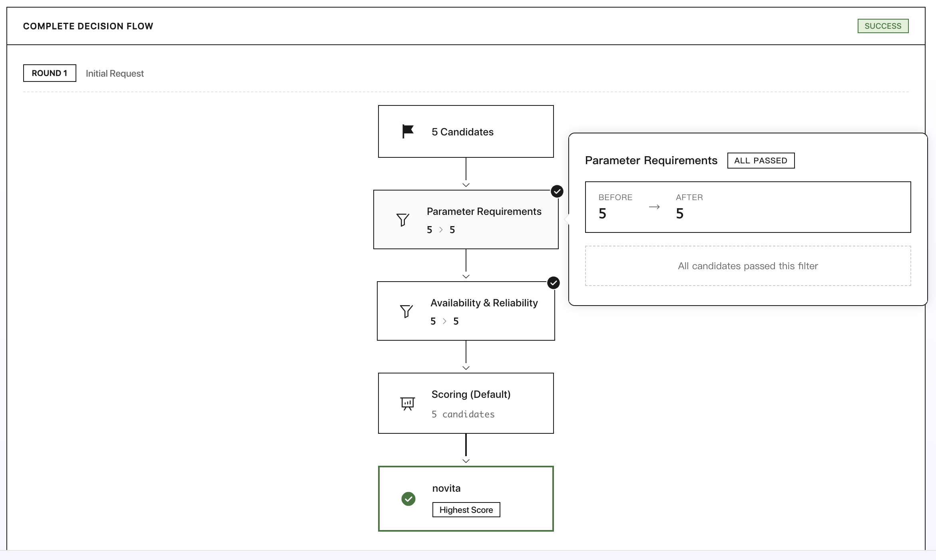Click the SUCCESS status badge
The height and width of the screenshot is (560, 936).
click(x=882, y=26)
